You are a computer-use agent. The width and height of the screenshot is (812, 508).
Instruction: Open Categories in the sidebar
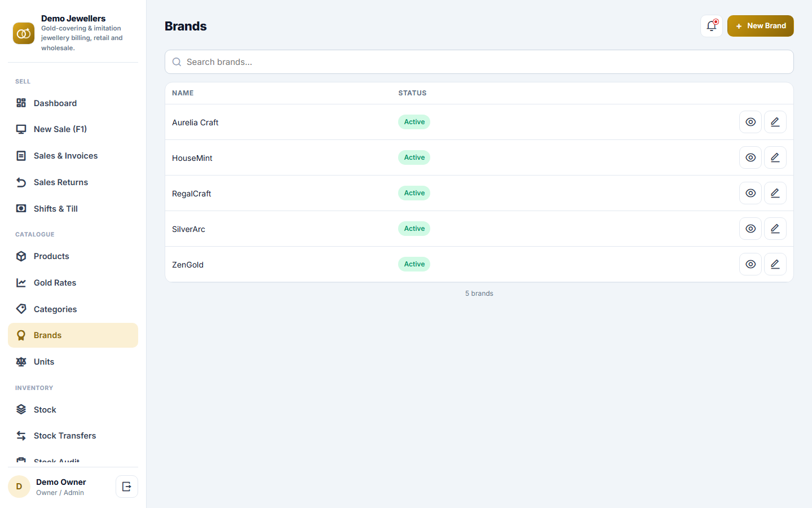(73, 309)
